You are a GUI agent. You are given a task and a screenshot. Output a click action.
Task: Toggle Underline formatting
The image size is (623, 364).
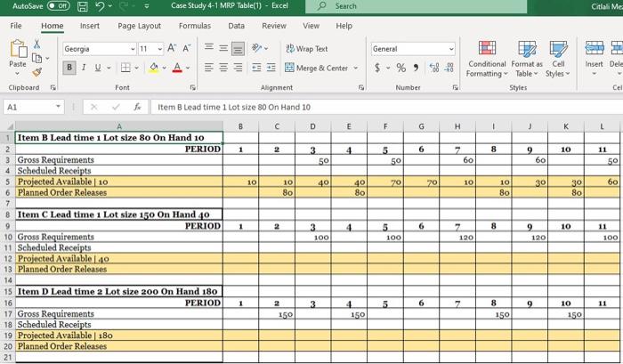(x=98, y=68)
